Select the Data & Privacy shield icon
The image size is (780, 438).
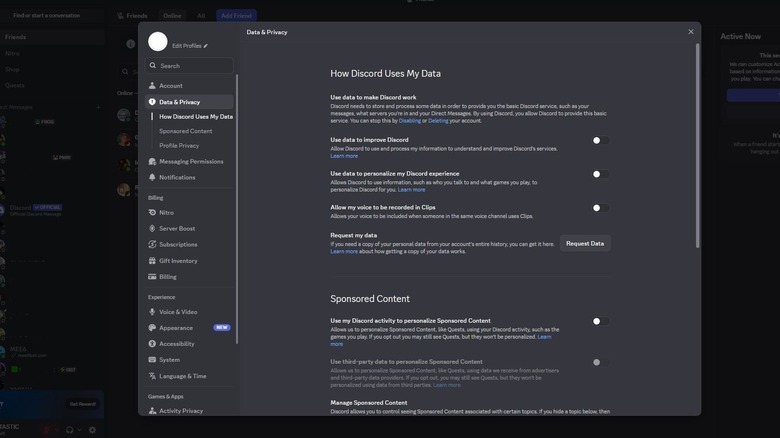tap(152, 102)
